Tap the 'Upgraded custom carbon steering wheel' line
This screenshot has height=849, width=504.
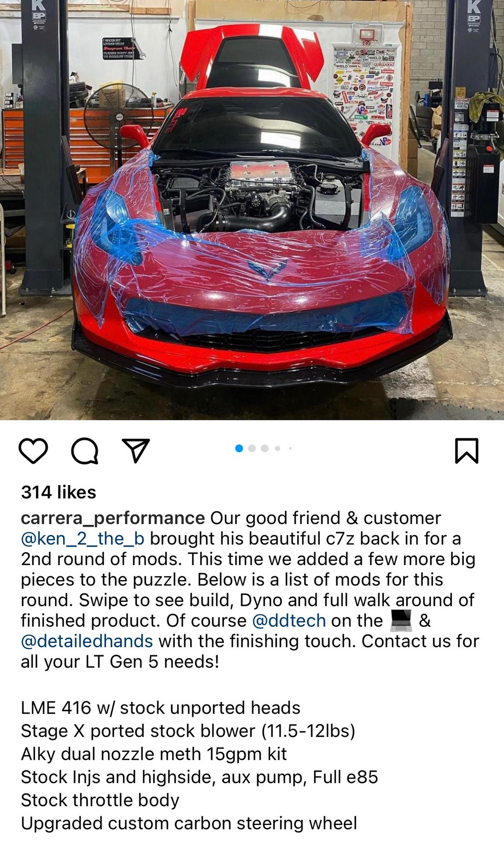point(189,823)
